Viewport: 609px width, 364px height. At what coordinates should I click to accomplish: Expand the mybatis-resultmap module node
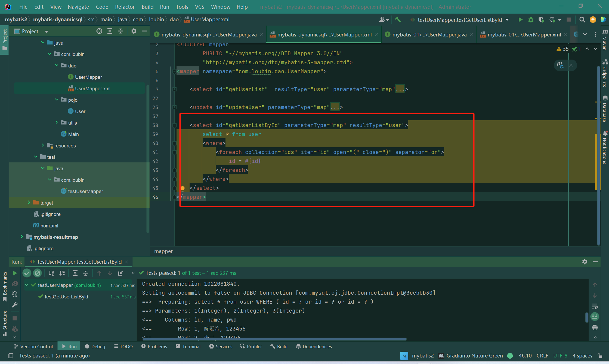coord(22,237)
